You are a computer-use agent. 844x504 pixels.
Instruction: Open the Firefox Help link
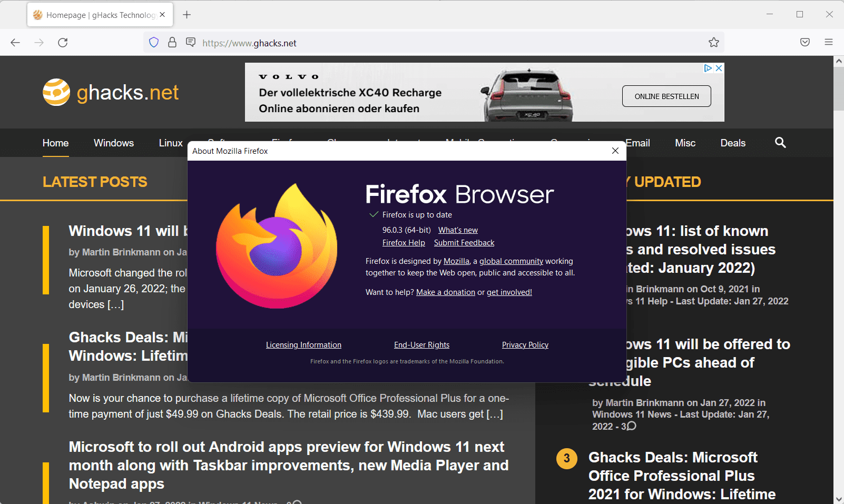(404, 243)
